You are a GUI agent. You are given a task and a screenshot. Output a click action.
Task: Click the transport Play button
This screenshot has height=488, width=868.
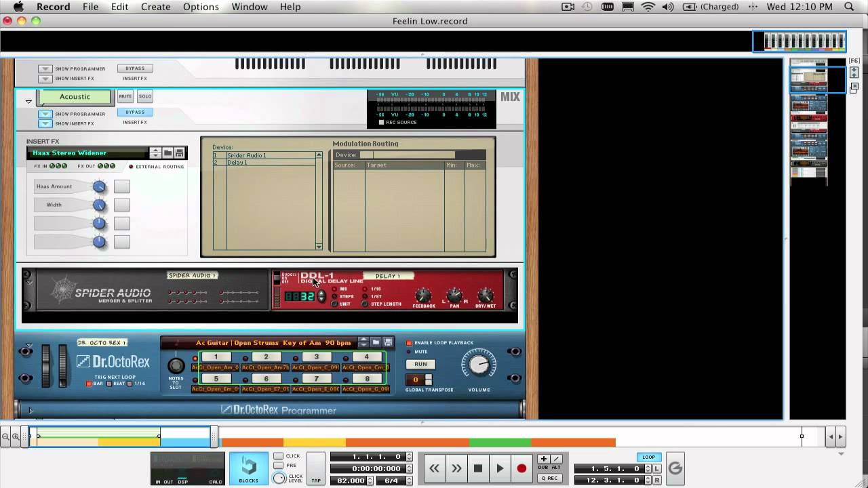click(x=500, y=468)
